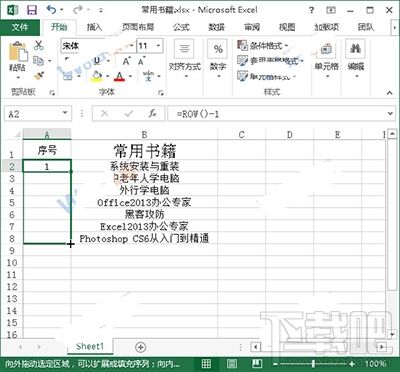The width and height of the screenshot is (400, 372).
Task: Switch to the Home tab
Action: coord(59,27)
